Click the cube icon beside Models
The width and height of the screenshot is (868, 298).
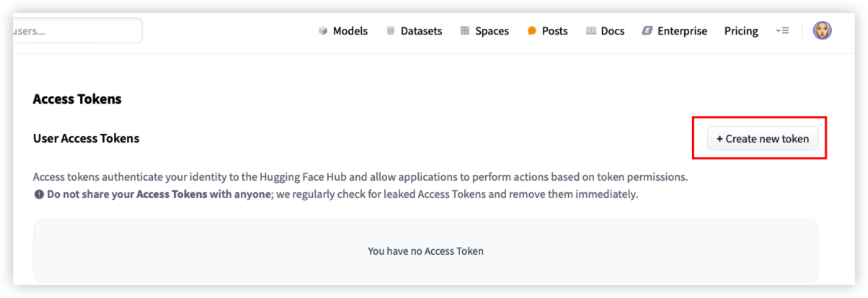[x=323, y=31]
